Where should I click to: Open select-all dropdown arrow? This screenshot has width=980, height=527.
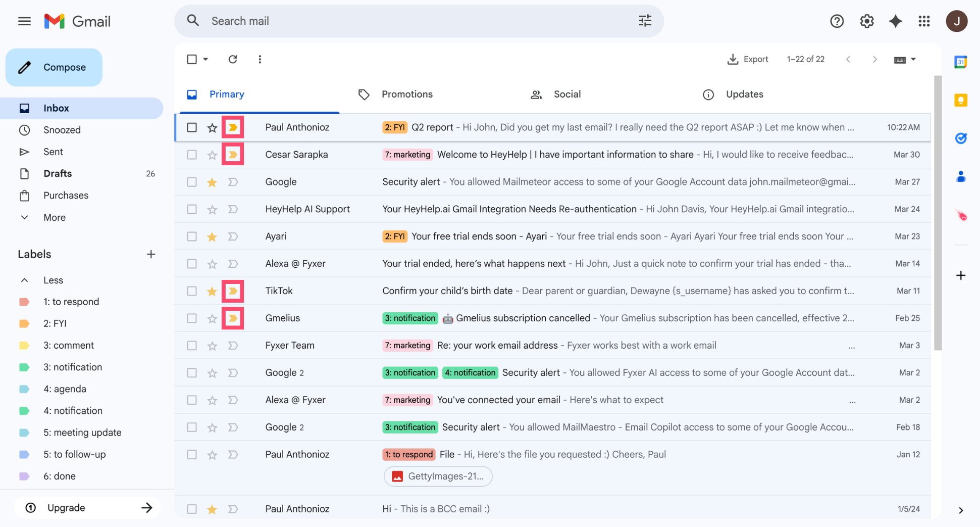(205, 59)
